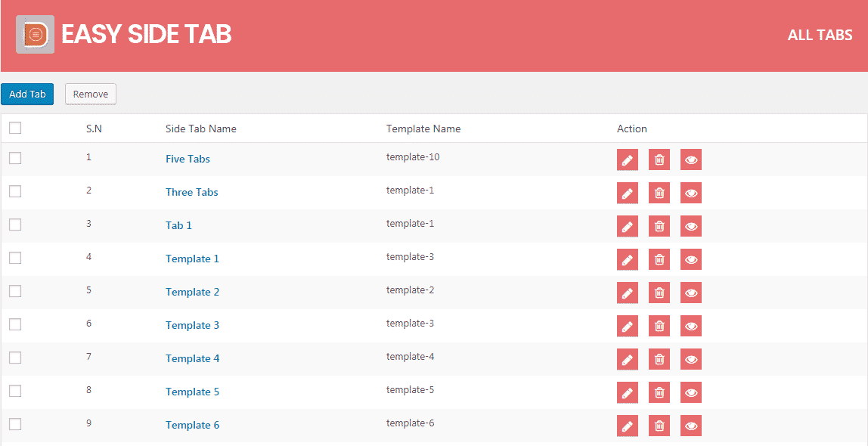Open the Template 1 link
This screenshot has width=868, height=446.
[192, 259]
